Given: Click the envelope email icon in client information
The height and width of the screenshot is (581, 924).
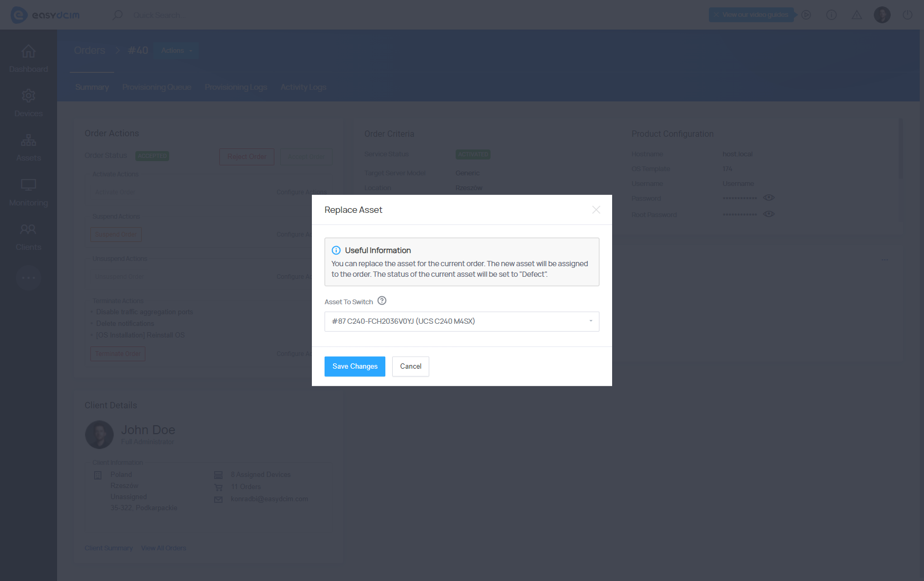Looking at the screenshot, I should 218,499.
